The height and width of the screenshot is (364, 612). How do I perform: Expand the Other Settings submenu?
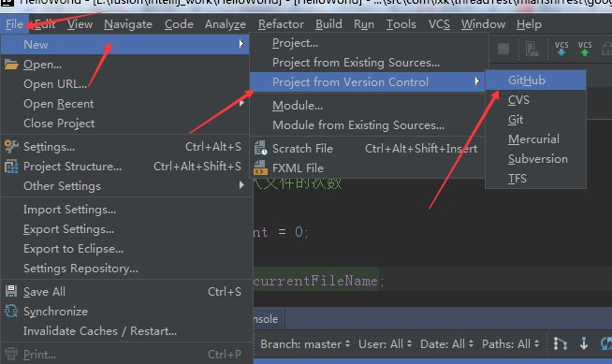click(x=124, y=185)
